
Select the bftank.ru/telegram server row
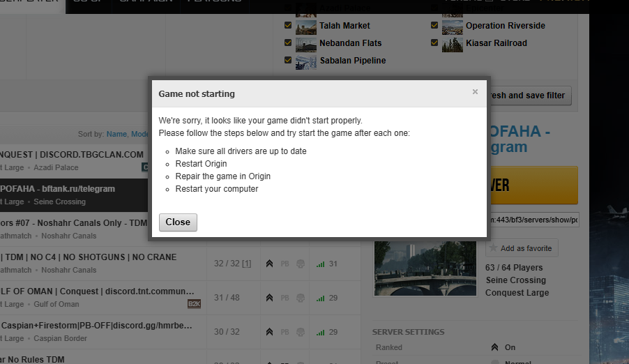point(74,195)
